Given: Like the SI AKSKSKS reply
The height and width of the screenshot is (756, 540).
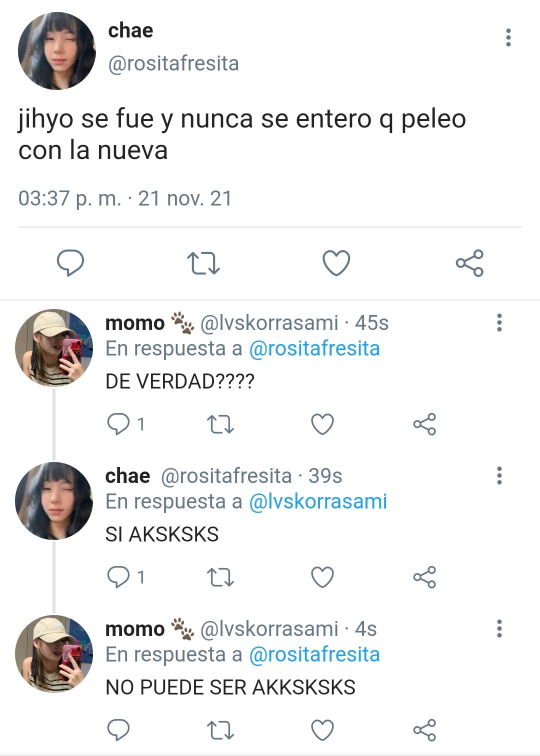Looking at the screenshot, I should (x=322, y=577).
